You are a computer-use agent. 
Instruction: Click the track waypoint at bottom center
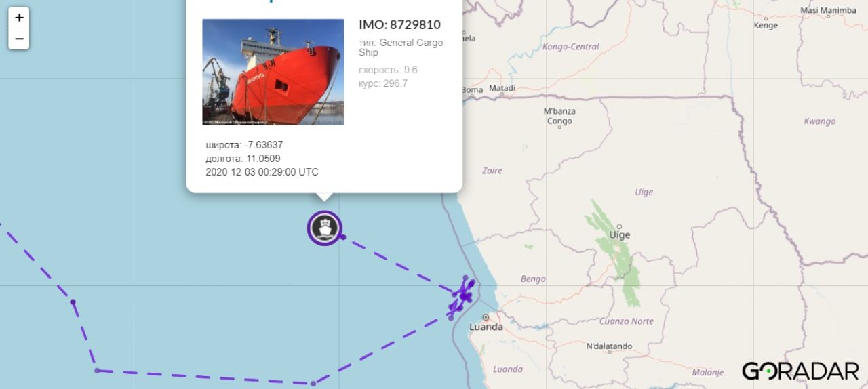tap(313, 384)
